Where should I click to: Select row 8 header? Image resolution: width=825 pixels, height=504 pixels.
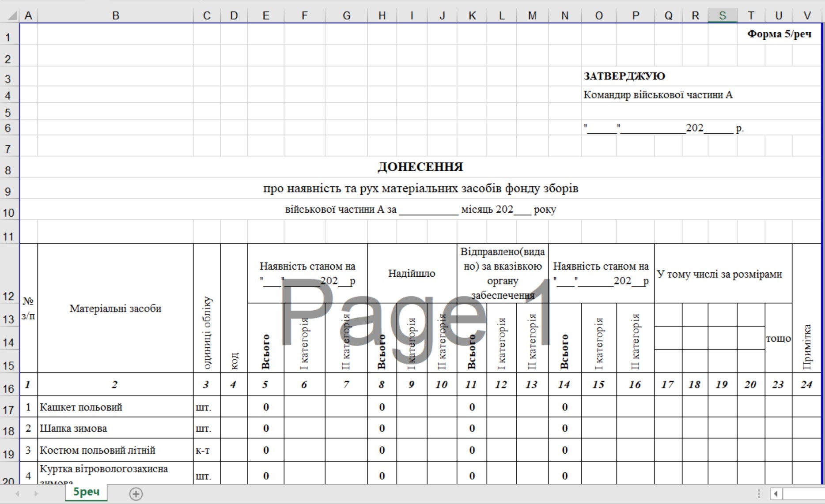9,170
